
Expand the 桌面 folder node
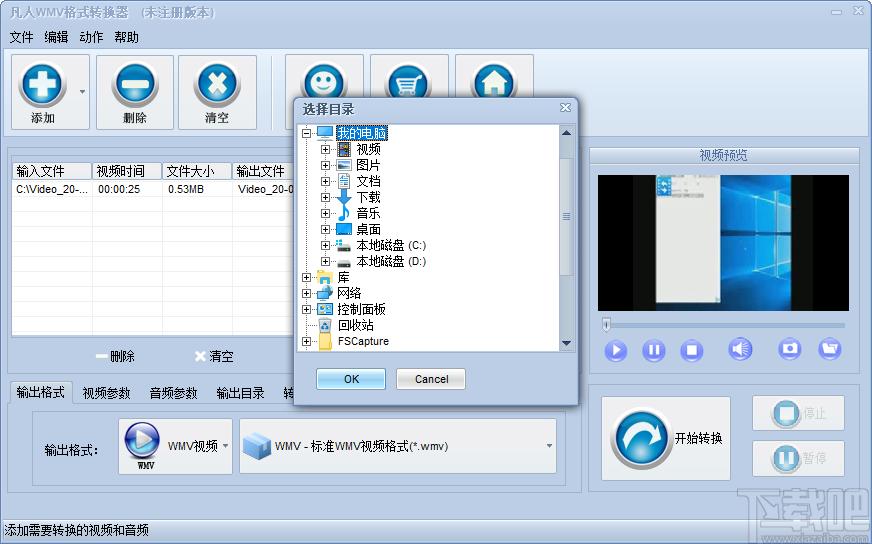[x=325, y=229]
